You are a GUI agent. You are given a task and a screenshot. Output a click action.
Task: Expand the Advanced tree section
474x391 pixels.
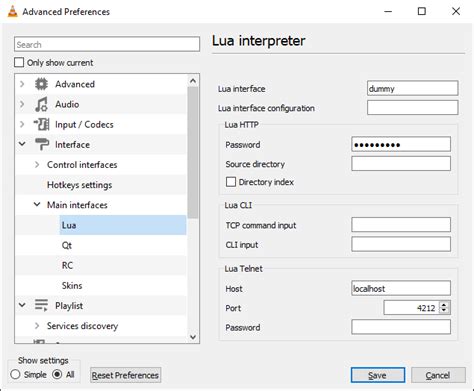click(22, 84)
